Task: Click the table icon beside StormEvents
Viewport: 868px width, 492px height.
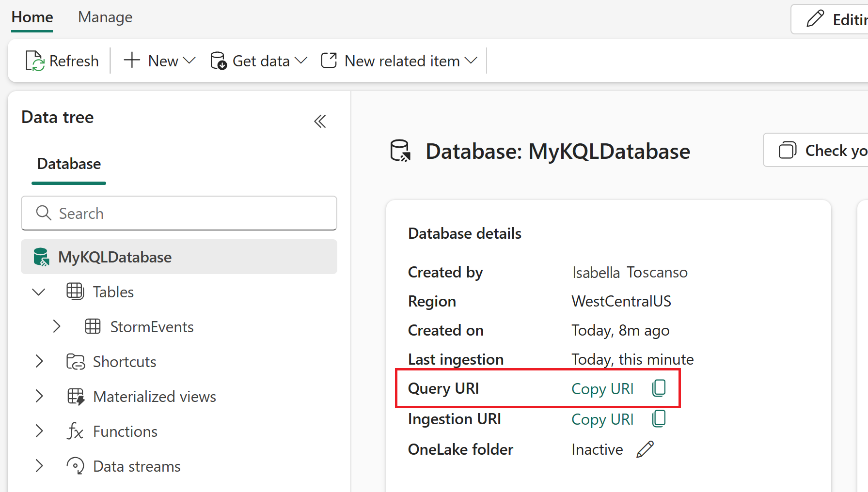Action: [x=92, y=326]
